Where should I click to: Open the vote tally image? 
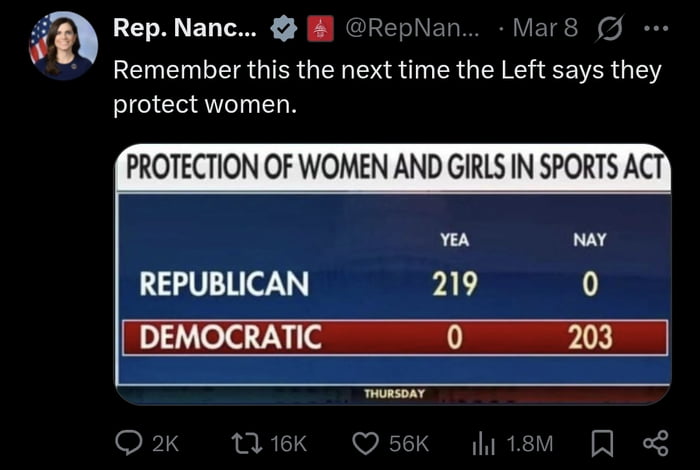point(393,274)
